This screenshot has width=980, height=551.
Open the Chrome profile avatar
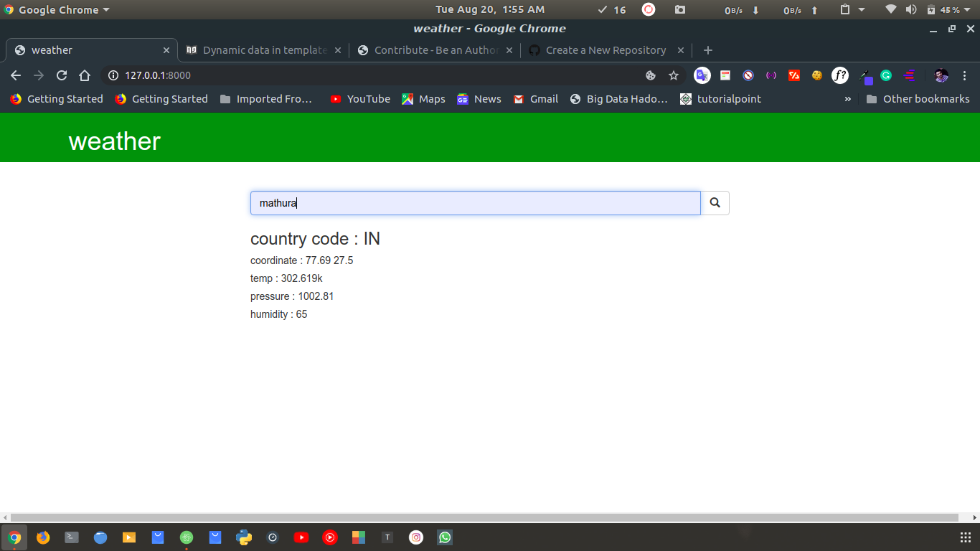[941, 75]
